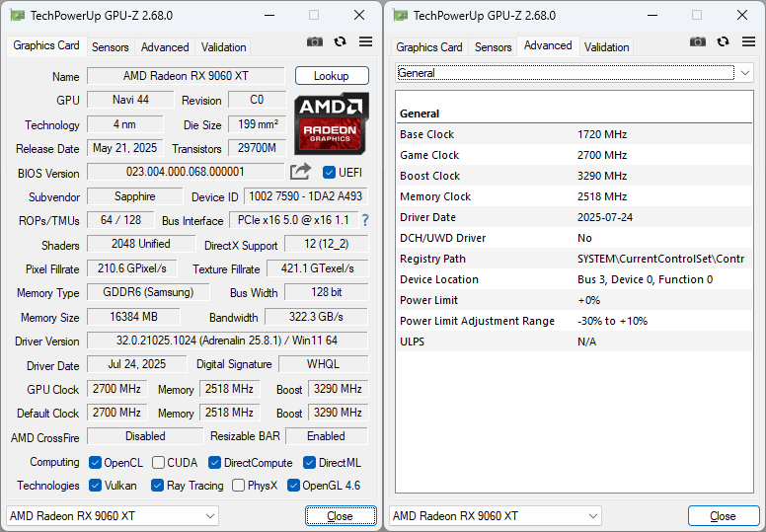The image size is (766, 532).
Task: Click the Lookup button
Action: coord(332,76)
